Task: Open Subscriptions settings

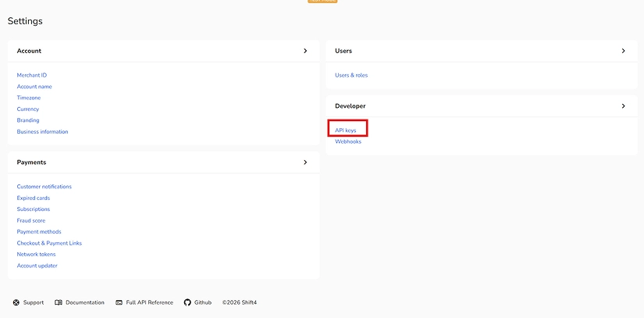Action: point(34,209)
